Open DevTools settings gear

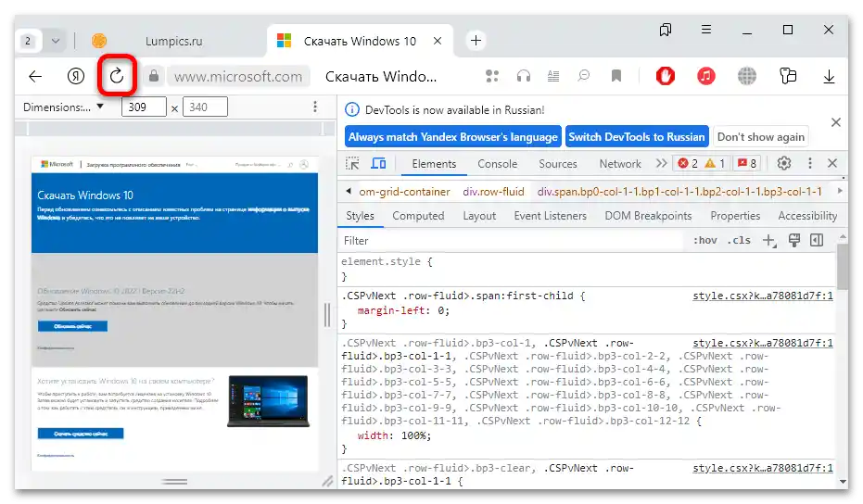784,163
